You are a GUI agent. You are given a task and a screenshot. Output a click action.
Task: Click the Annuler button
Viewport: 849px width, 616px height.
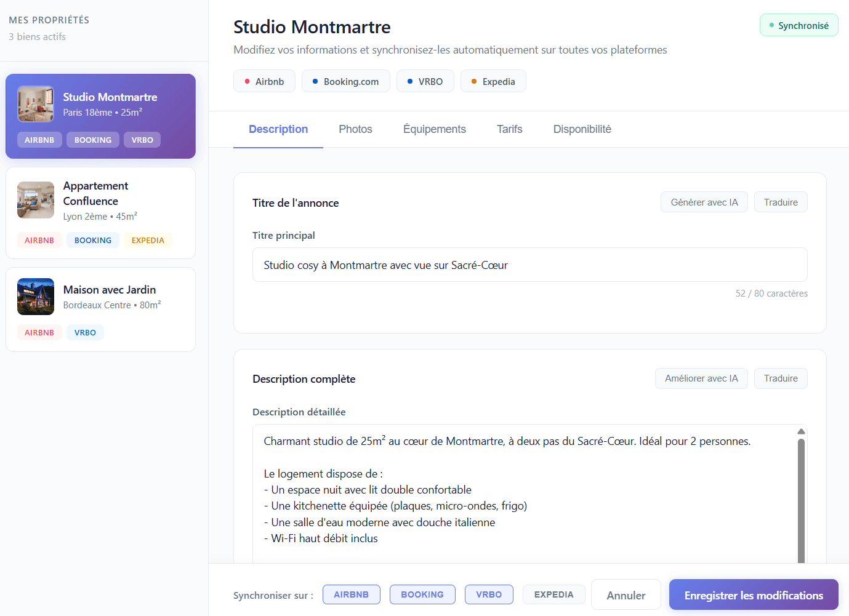click(x=626, y=595)
